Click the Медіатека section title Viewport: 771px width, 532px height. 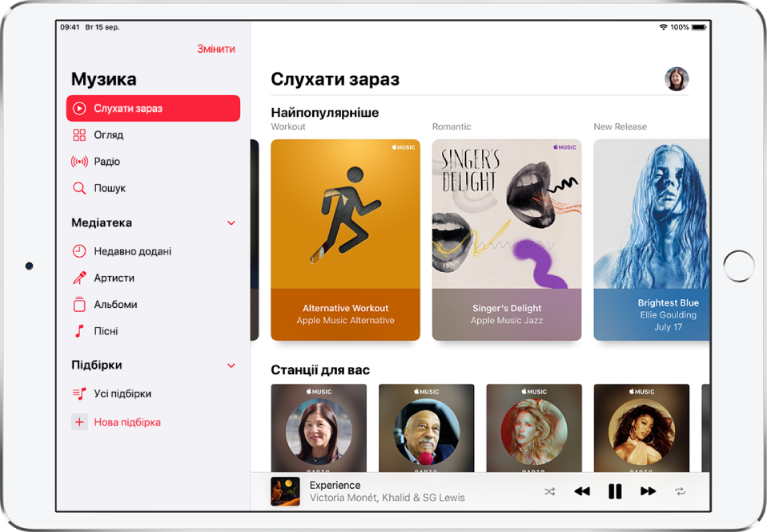click(x=102, y=223)
